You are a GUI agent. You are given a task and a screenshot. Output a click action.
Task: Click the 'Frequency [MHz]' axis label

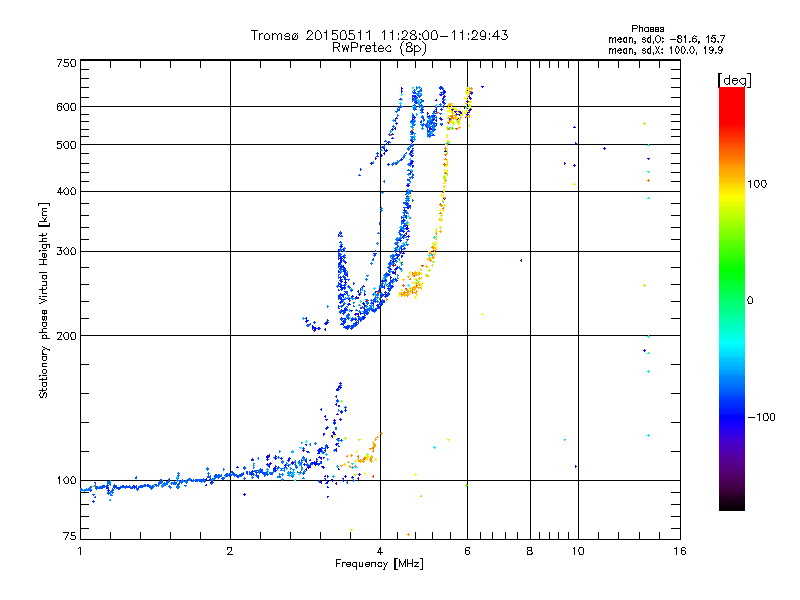tap(379, 564)
